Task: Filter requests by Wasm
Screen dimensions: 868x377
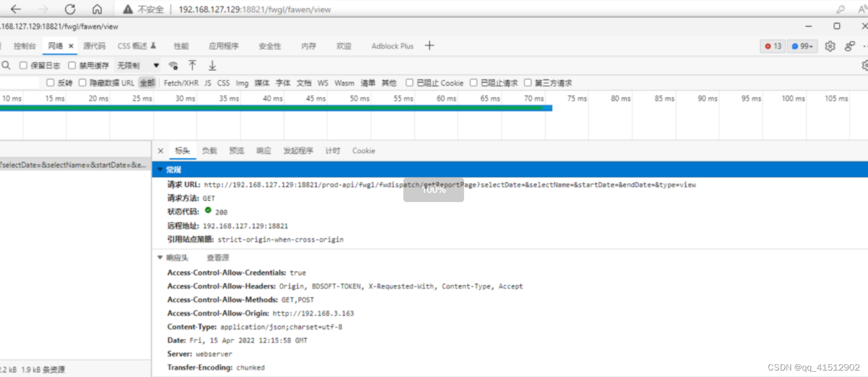Action: point(344,83)
